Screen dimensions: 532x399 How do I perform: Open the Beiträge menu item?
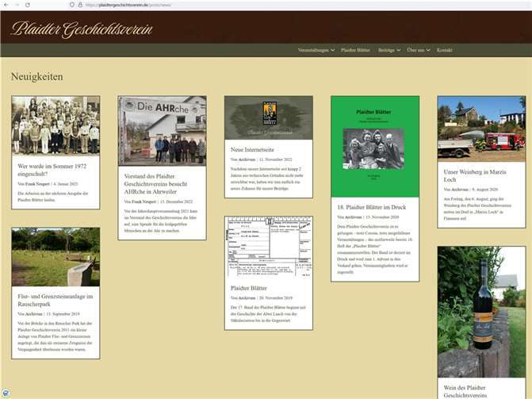[x=386, y=50]
